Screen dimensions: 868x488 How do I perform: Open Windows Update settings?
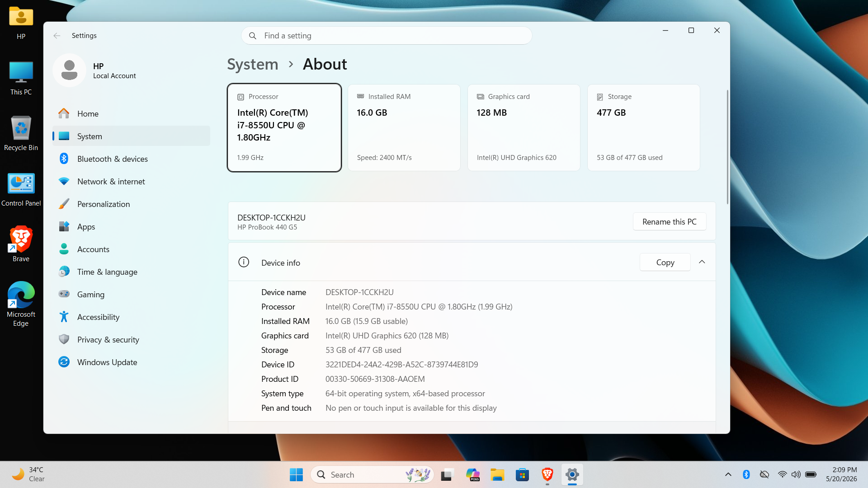coord(131,362)
